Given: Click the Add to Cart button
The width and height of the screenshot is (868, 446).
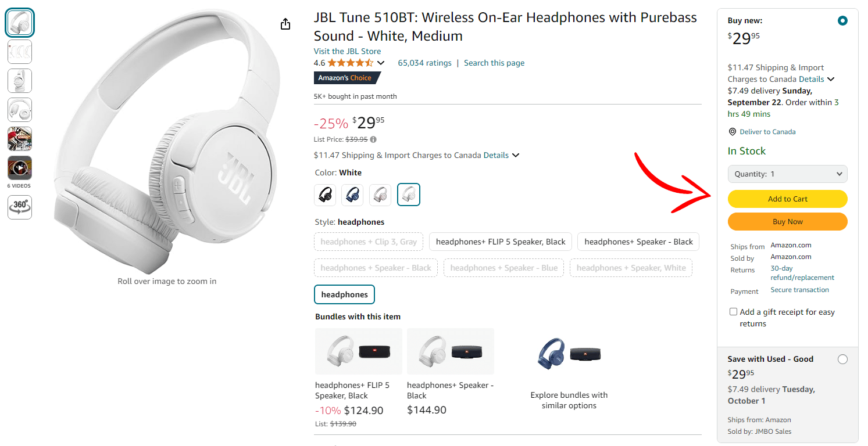Looking at the screenshot, I should [787, 199].
